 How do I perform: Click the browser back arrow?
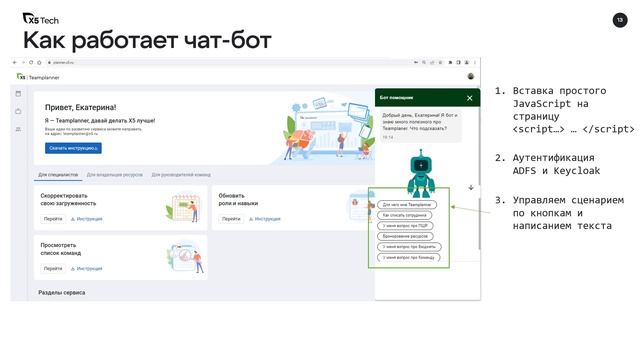15,62
